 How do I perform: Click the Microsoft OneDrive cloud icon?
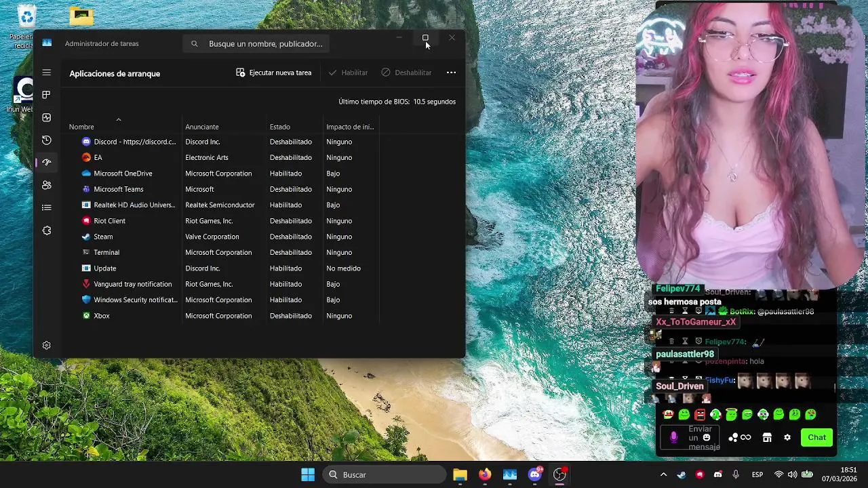coord(86,174)
